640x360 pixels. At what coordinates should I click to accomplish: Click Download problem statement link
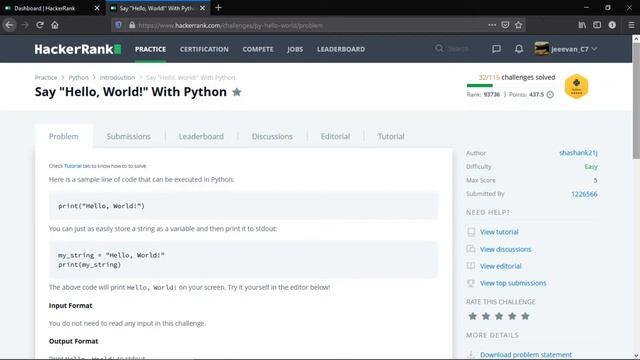[526, 355]
